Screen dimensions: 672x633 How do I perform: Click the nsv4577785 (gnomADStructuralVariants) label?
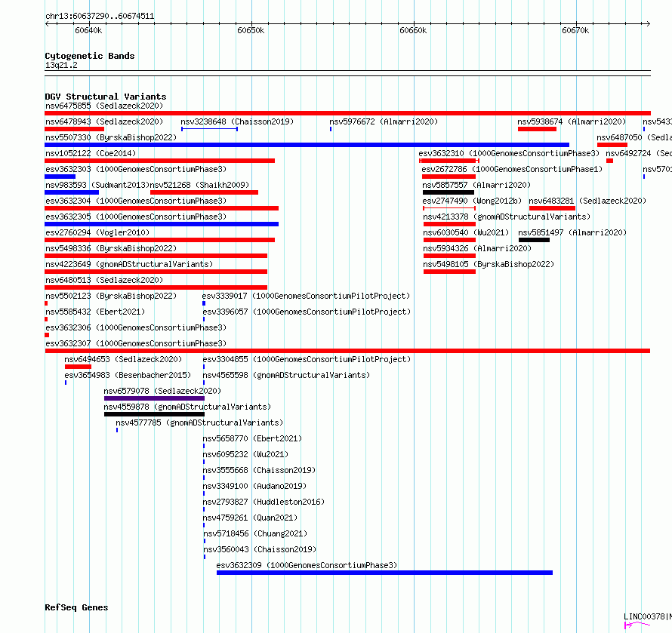[199, 423]
